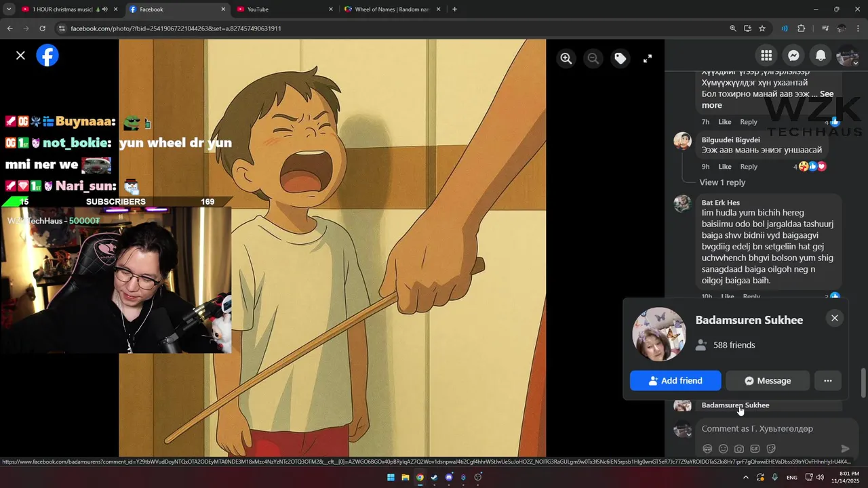Viewport: 868px width, 488px height.
Task: Close the Badamsuren Sukhee hover card
Action: click(835, 318)
